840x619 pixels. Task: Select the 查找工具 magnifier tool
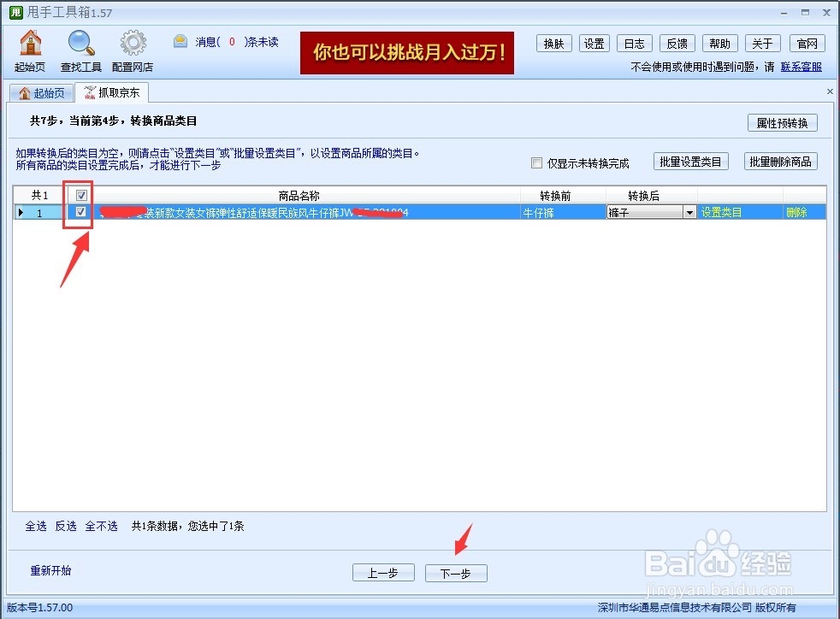pos(80,49)
